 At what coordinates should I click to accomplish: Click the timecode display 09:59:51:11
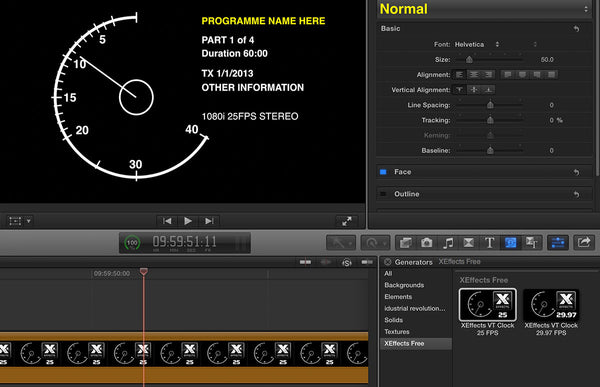[x=184, y=242]
